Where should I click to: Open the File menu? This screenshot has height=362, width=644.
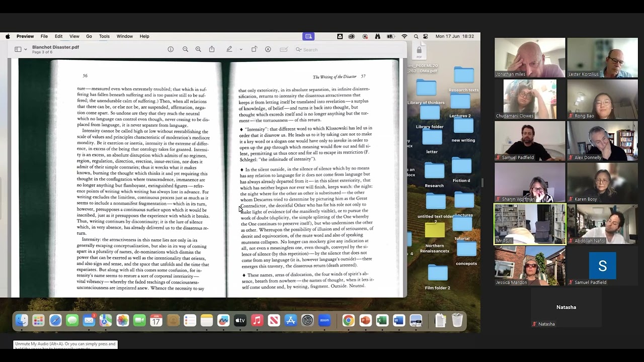pyautogui.click(x=44, y=36)
